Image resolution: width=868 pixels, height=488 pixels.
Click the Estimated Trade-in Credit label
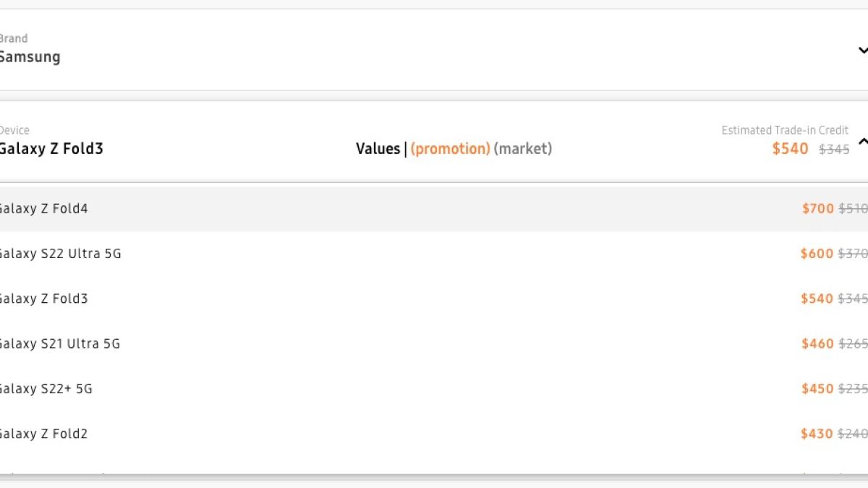point(785,130)
